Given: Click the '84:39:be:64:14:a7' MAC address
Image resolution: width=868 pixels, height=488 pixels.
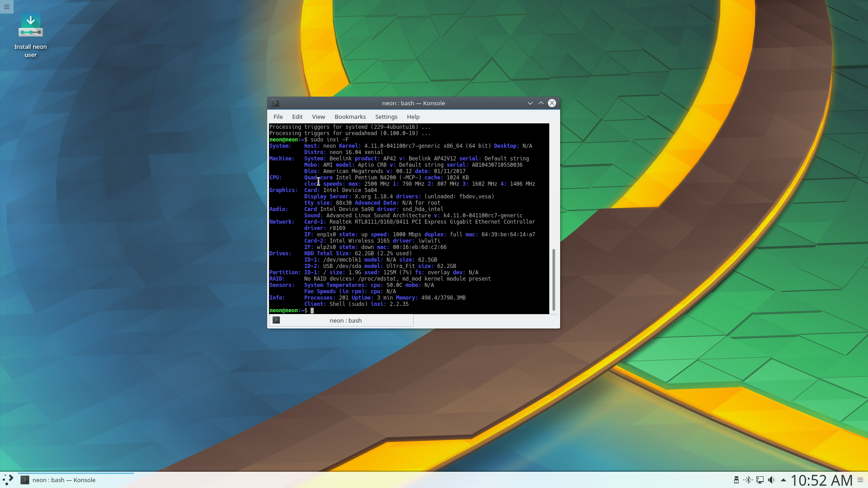Looking at the screenshot, I should 508,235.
